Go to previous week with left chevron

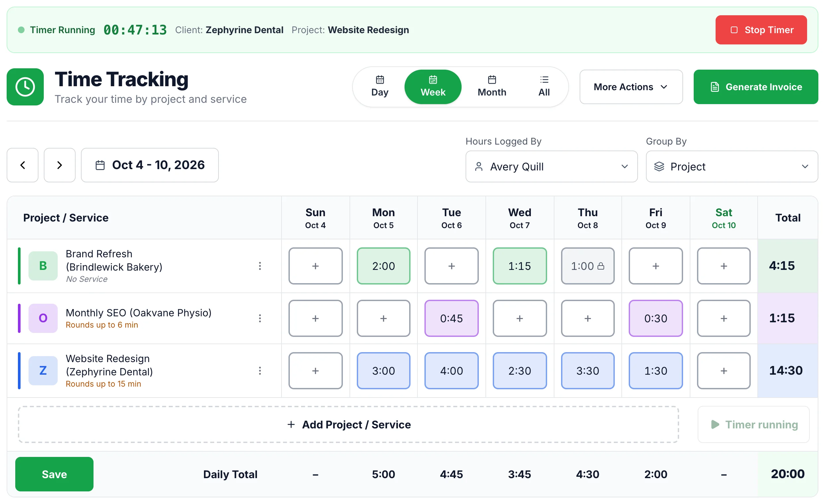coord(23,165)
